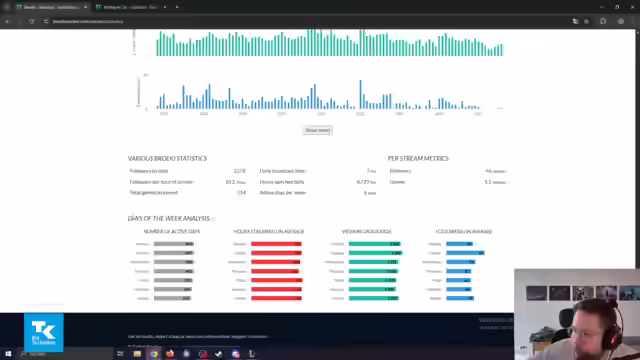Viewport: 640px width, 360px height.
Task: Click the TK Die Techniker logo overlay
Action: point(44,332)
